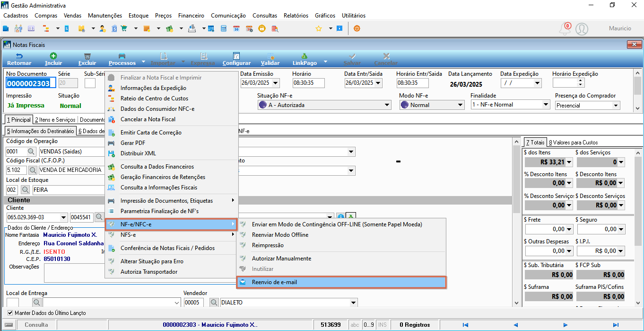
Task: Click the Incluir green plus icon
Action: (x=53, y=56)
